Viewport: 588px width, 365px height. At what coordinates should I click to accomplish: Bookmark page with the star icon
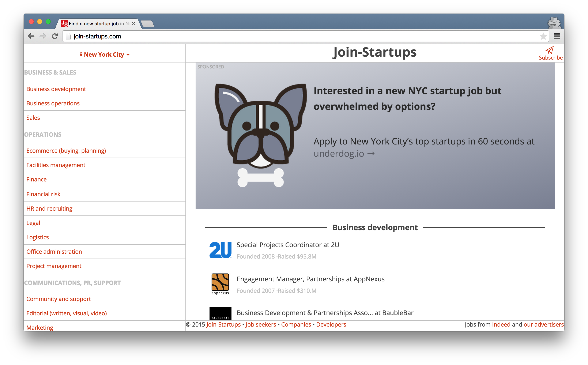tap(543, 36)
